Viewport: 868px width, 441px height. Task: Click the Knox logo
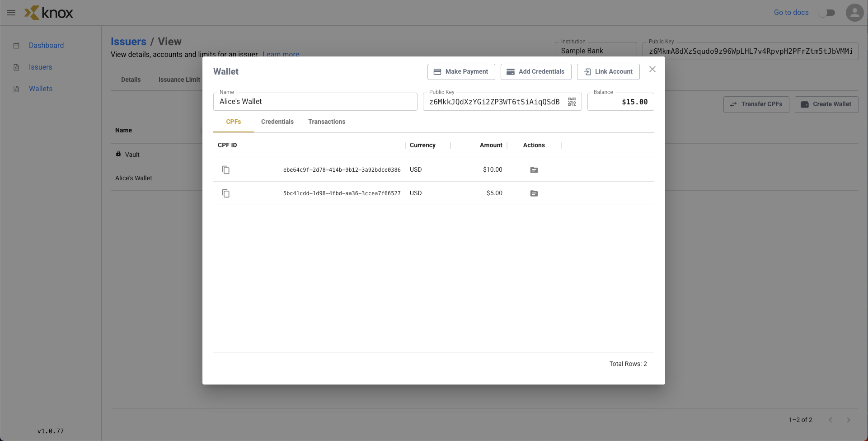pos(49,13)
